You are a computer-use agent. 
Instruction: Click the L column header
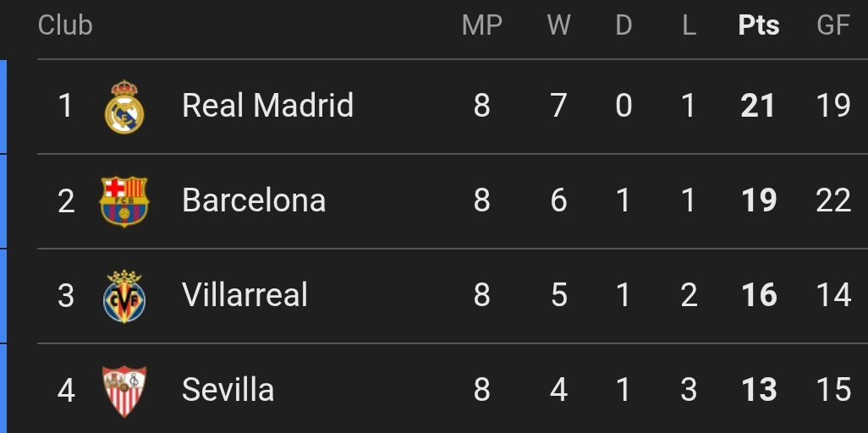(689, 25)
